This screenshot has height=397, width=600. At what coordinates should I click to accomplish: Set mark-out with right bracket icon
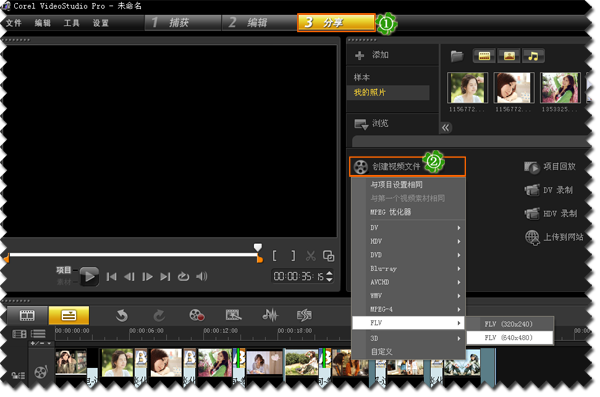pyautogui.click(x=293, y=255)
